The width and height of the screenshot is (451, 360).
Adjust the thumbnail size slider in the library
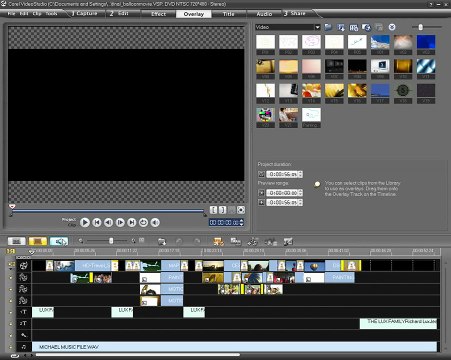click(421, 27)
